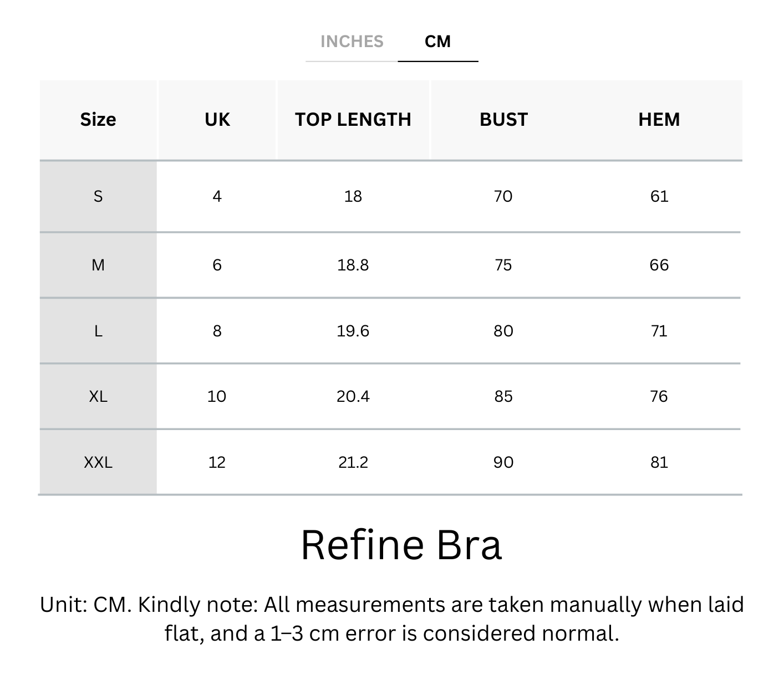Select the CM unit tab
The image size is (784, 685).
coord(437,42)
